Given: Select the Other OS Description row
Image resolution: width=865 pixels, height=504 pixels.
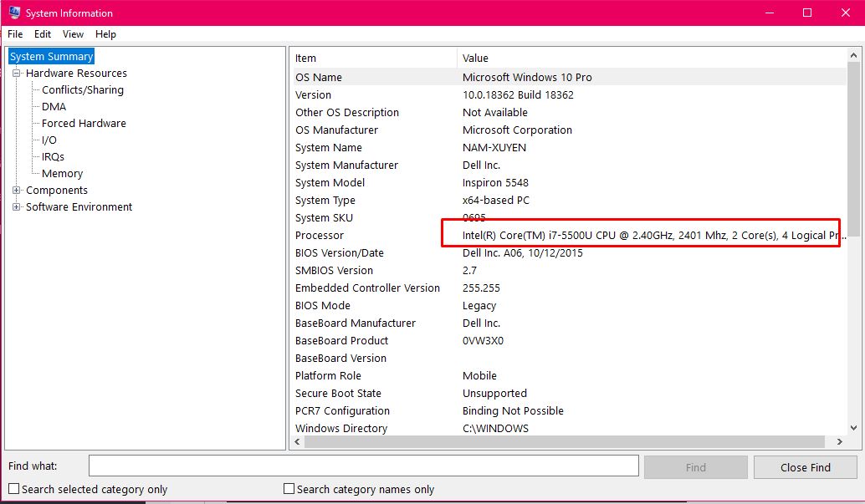Looking at the screenshot, I should pyautogui.click(x=568, y=113).
